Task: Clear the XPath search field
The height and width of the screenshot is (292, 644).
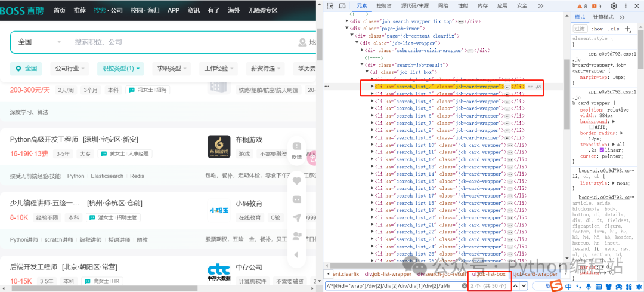Action: click(465, 285)
